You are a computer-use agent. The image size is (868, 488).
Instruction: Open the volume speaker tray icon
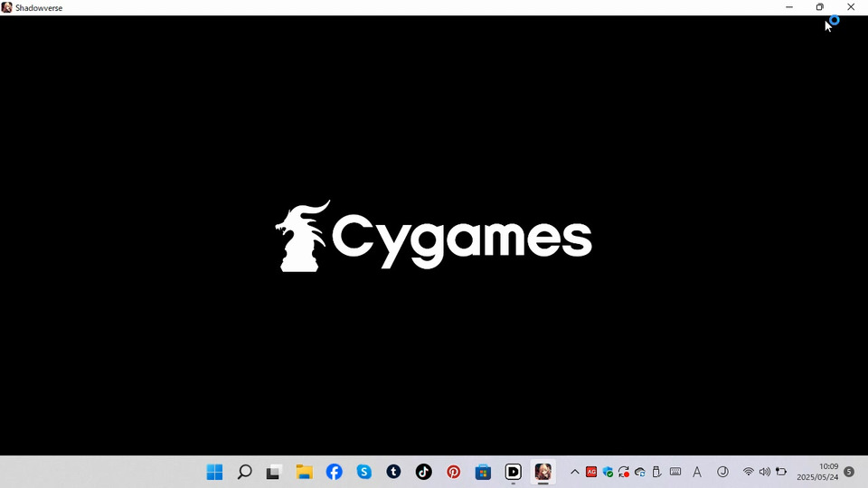point(765,472)
